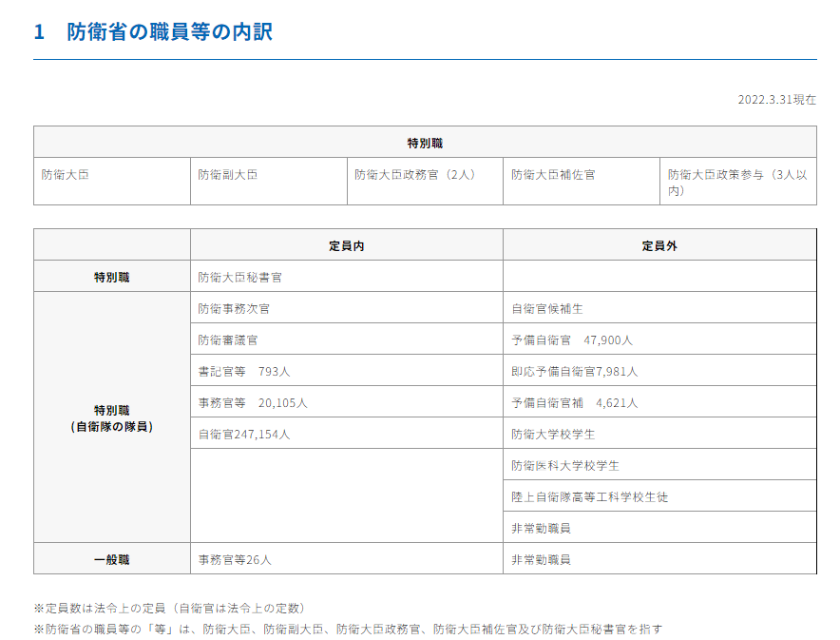The height and width of the screenshot is (640, 840).
Task: Click the row header '一般職'
Action: 112,559
